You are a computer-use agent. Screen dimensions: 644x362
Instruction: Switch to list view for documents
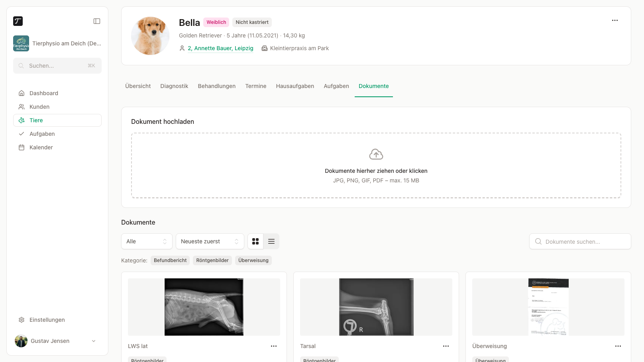271,241
